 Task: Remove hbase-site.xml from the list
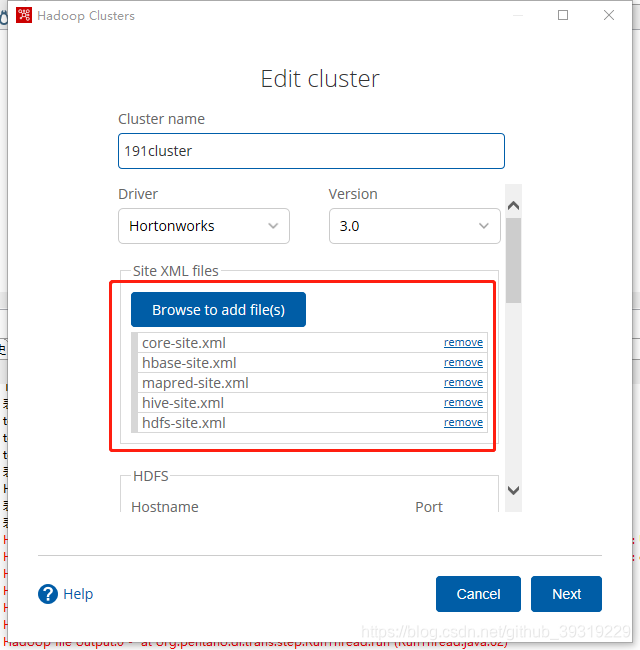click(463, 362)
